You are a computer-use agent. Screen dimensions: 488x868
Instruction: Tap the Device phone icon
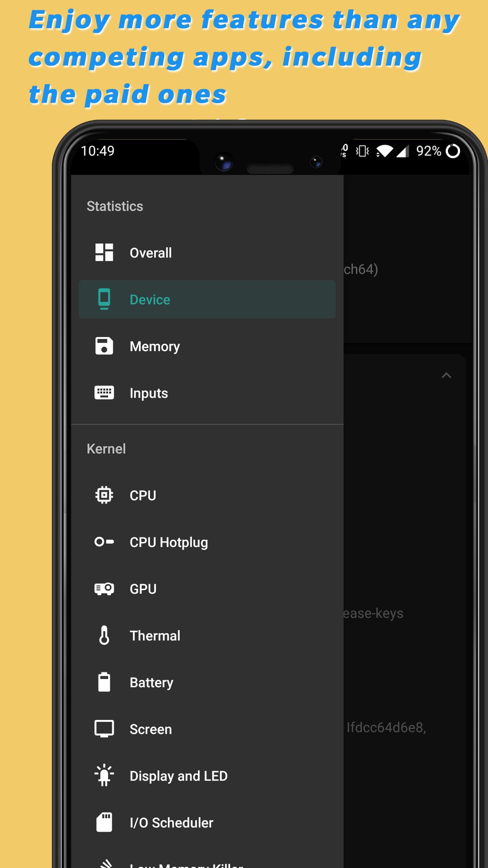(104, 299)
